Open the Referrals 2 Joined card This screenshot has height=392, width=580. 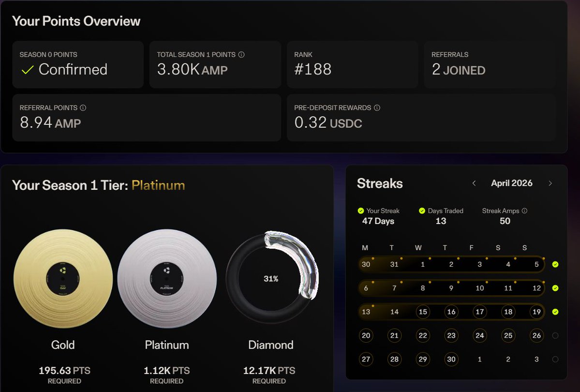[x=490, y=64]
